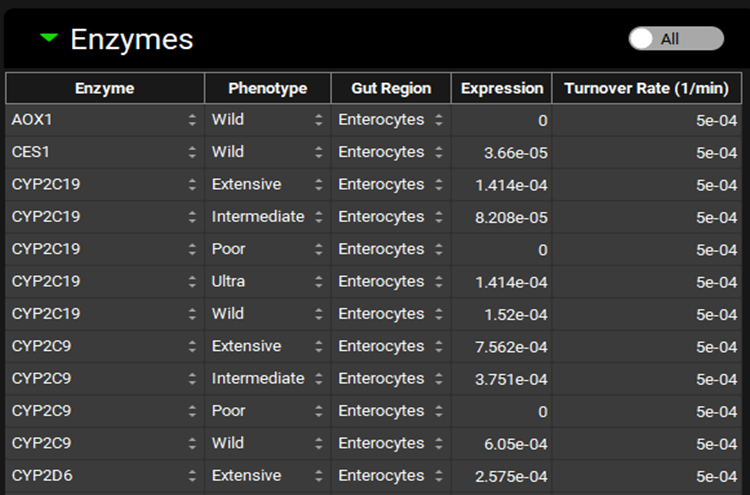Open enzyme dropdown for CYP2D6 row
The image size is (750, 495).
click(192, 476)
